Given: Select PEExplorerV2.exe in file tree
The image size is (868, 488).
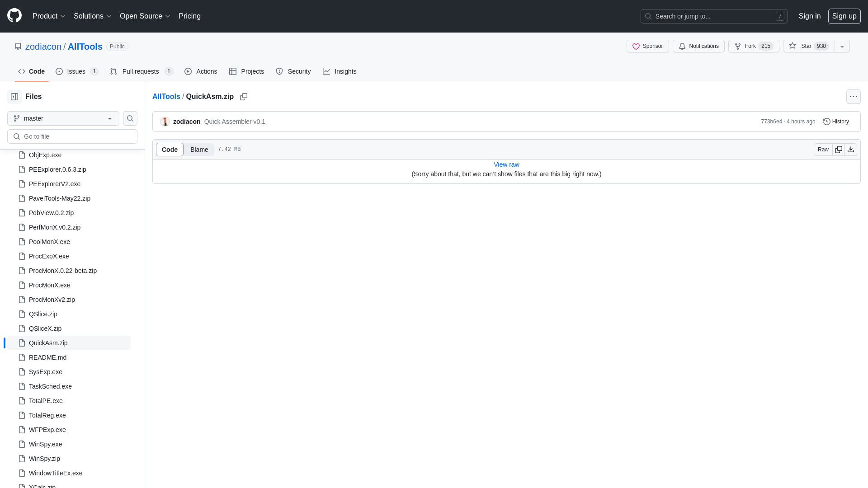Looking at the screenshot, I should [69, 184].
